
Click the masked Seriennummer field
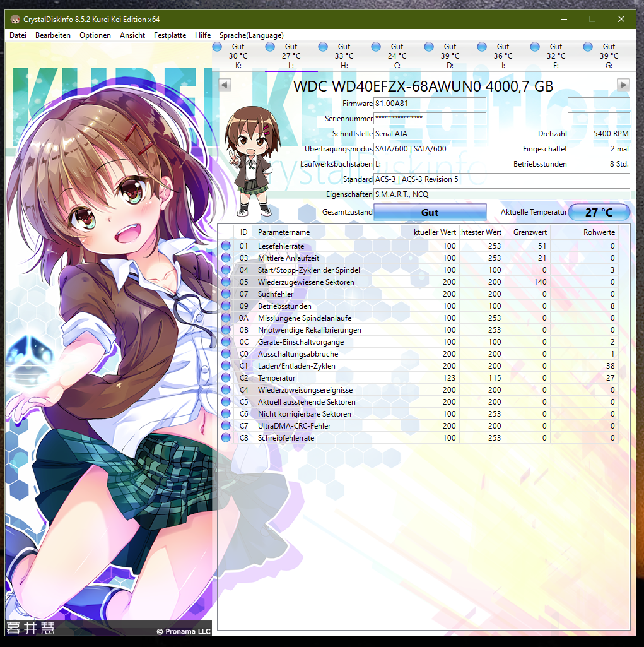click(x=430, y=119)
